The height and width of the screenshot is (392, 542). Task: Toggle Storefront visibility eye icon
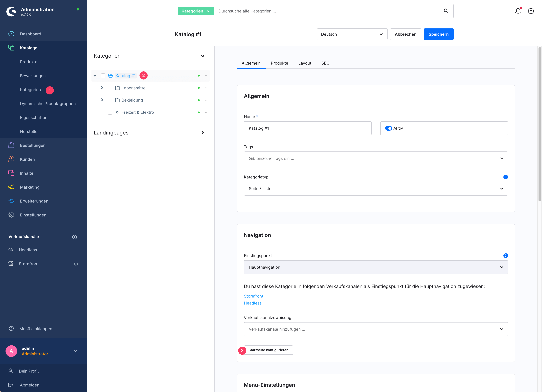tap(76, 264)
